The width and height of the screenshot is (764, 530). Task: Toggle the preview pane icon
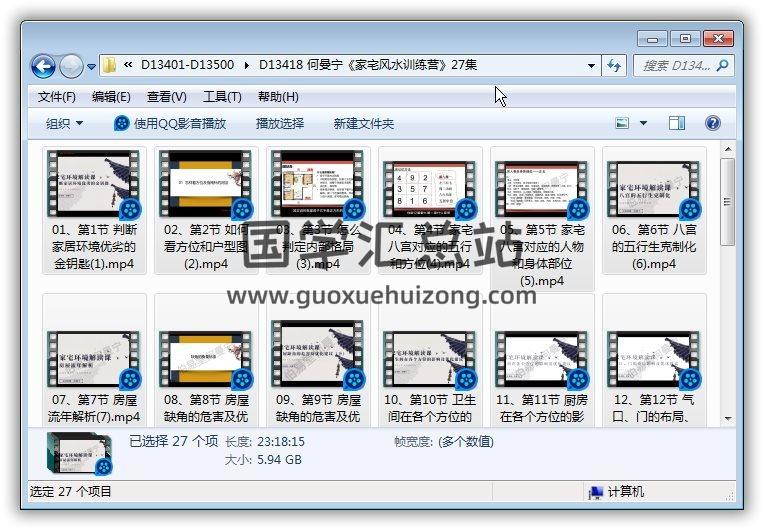[677, 123]
